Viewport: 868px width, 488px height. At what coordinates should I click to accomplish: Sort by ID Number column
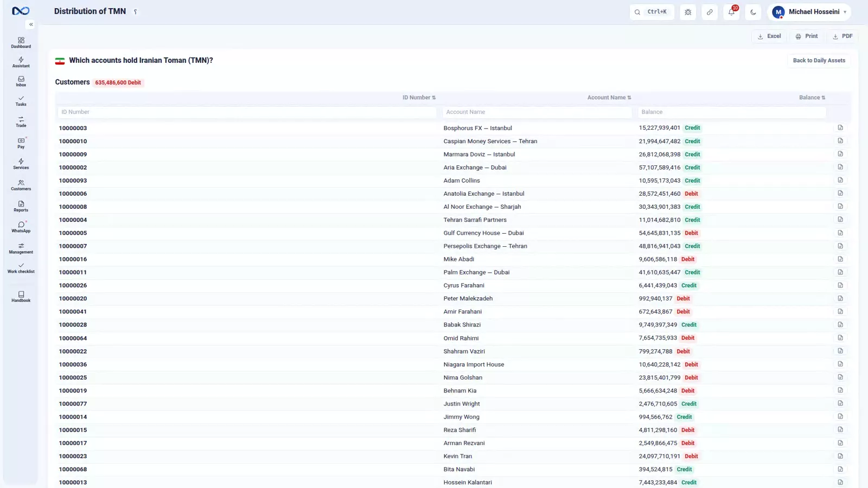419,98
